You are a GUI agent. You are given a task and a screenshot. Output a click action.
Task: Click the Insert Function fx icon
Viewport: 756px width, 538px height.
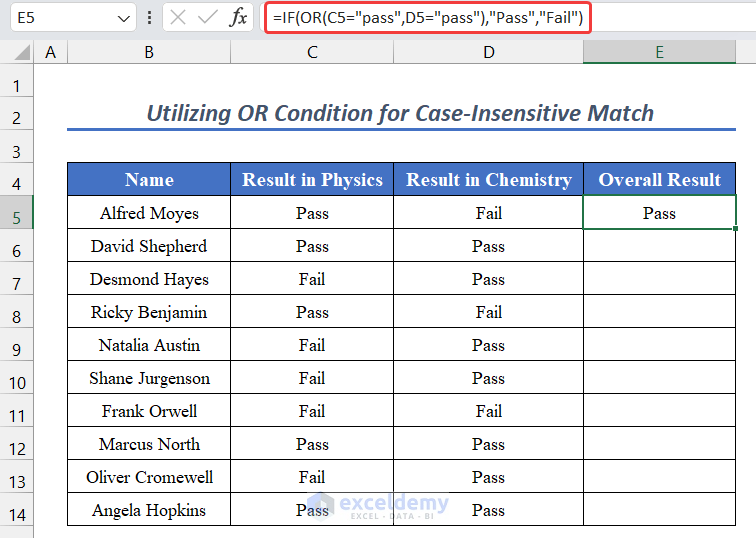(239, 18)
